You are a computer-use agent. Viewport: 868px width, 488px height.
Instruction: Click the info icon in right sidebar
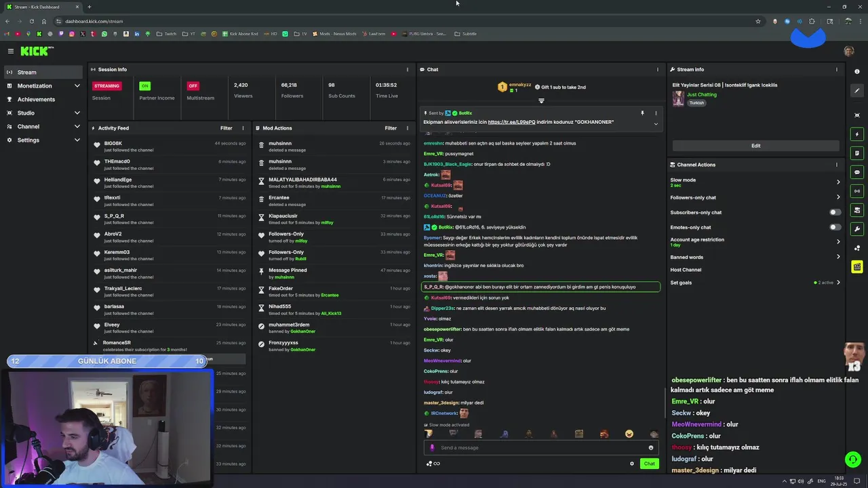[x=857, y=72]
